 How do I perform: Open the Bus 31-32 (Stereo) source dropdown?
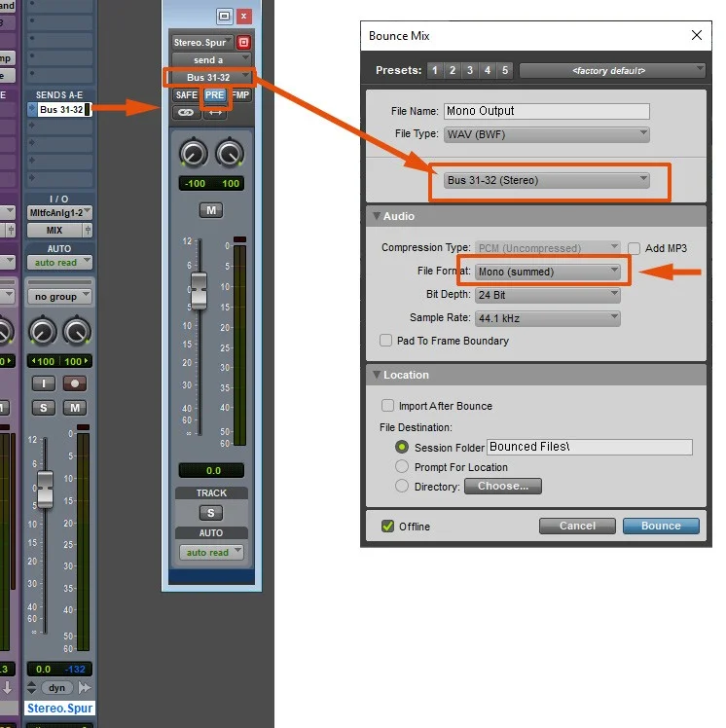pyautogui.click(x=546, y=180)
